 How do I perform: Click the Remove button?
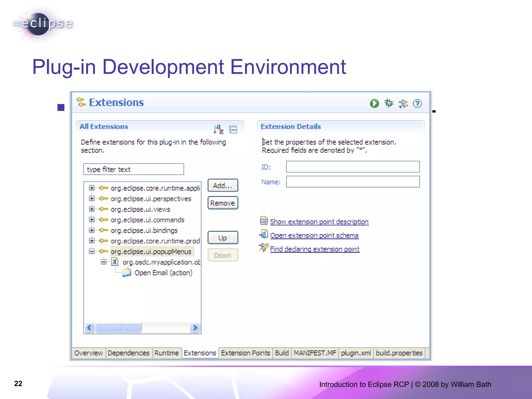(223, 203)
